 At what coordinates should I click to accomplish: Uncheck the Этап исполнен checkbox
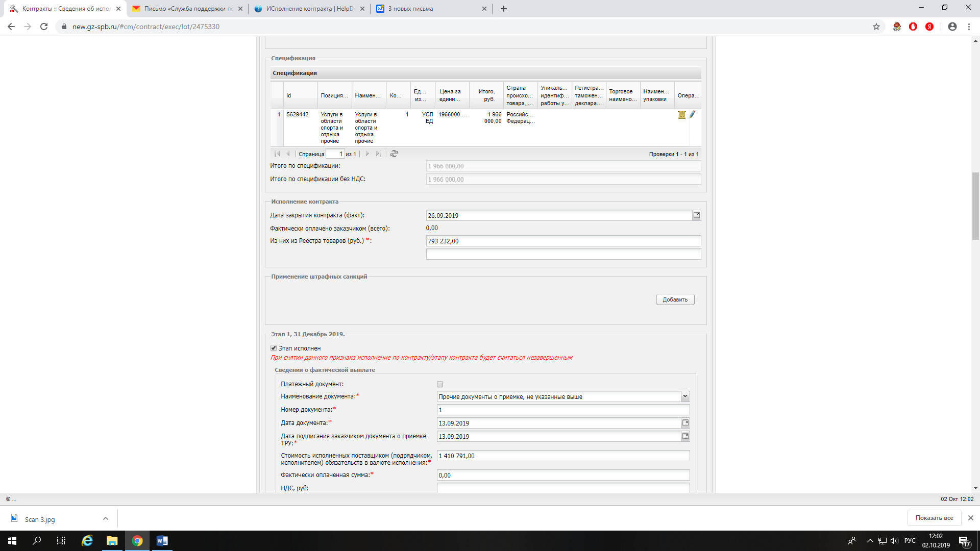click(x=274, y=348)
